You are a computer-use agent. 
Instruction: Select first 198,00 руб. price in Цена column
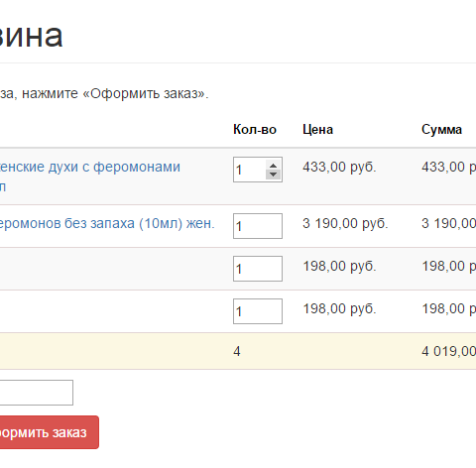[339, 266]
